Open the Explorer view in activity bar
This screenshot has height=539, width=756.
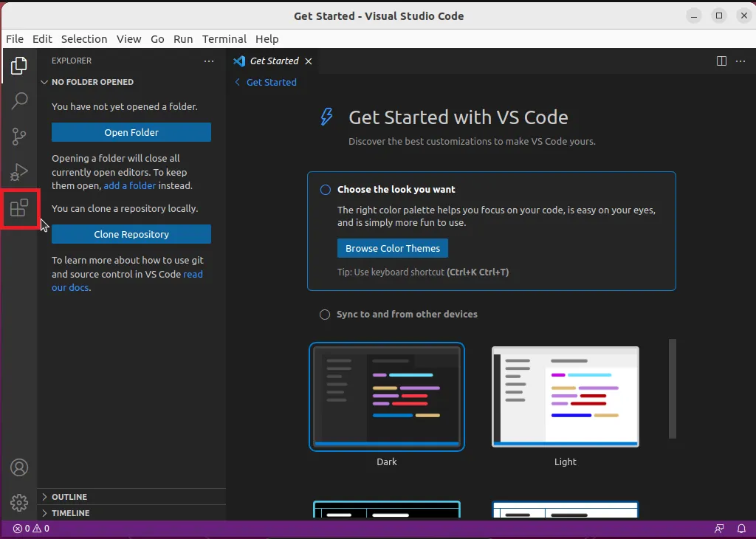pyautogui.click(x=18, y=66)
